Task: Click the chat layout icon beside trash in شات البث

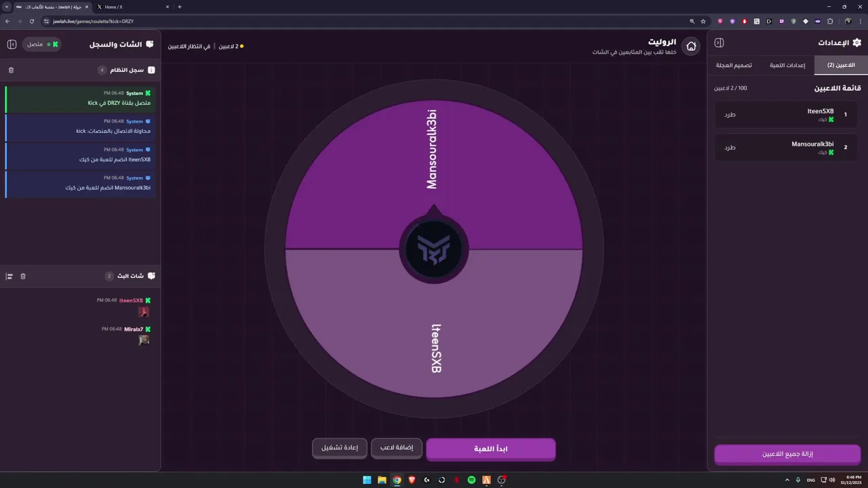Action: pos(9,276)
